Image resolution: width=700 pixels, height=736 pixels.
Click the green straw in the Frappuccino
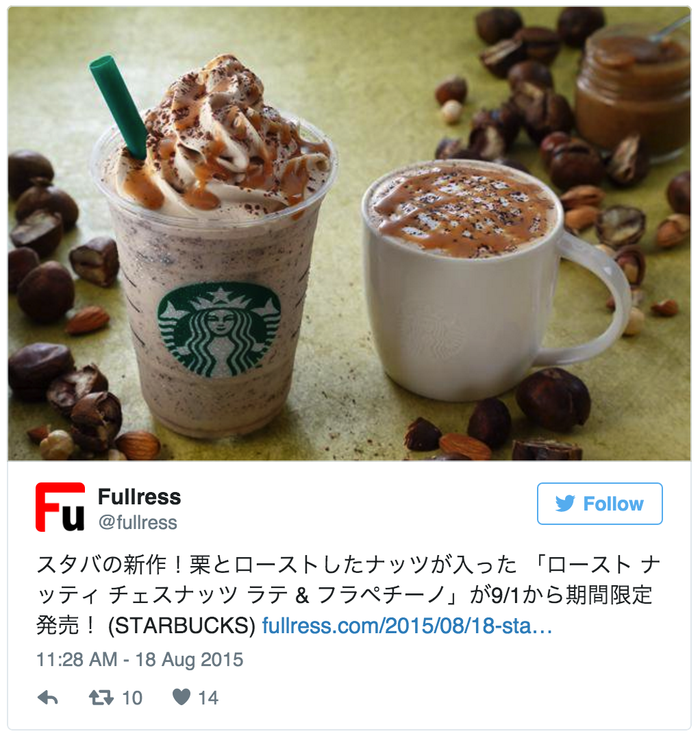click(120, 107)
